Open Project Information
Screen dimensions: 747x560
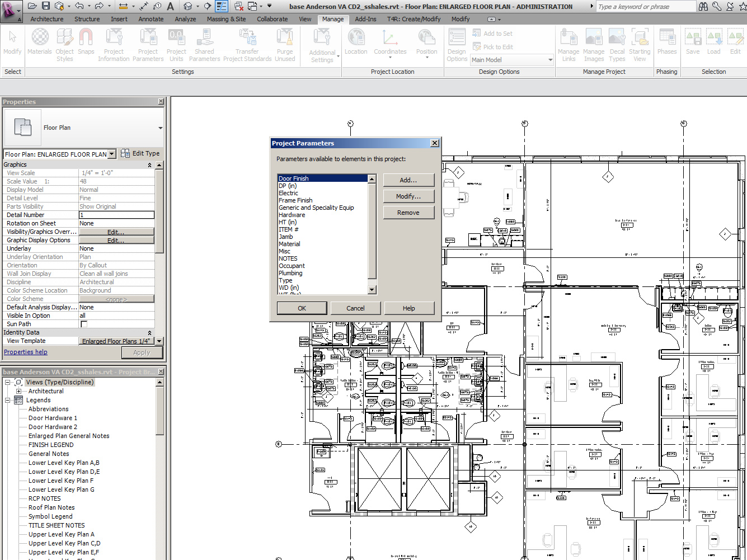[x=114, y=45]
